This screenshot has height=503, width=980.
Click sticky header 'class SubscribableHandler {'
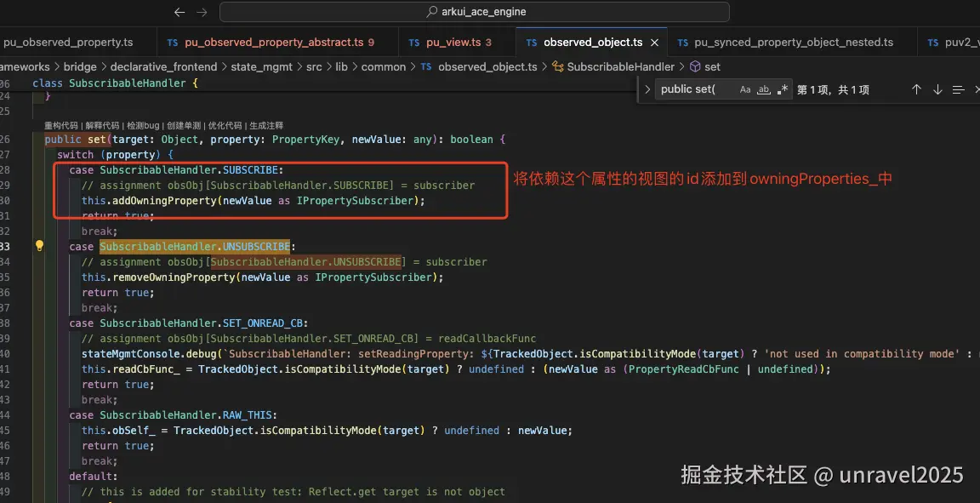(115, 83)
